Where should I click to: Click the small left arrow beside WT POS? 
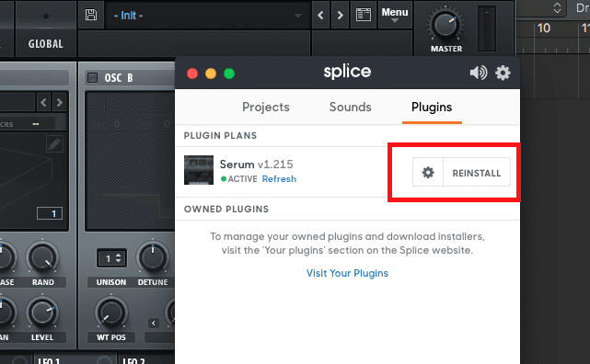153,323
